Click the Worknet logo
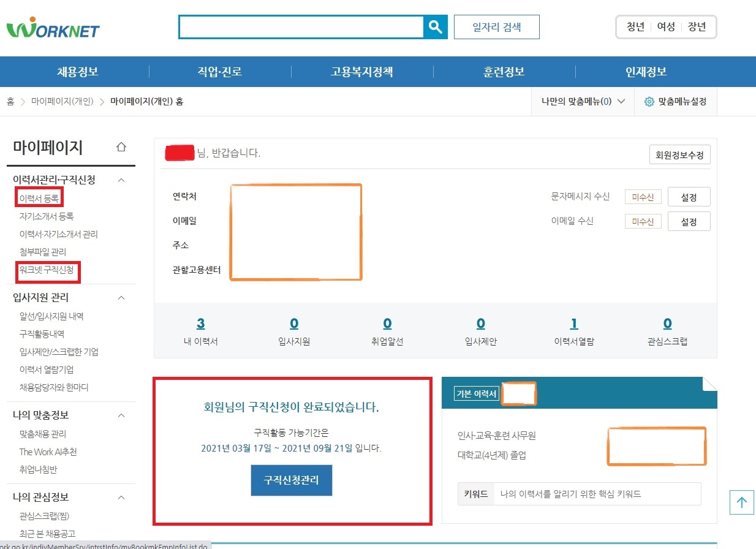 pos(53,29)
